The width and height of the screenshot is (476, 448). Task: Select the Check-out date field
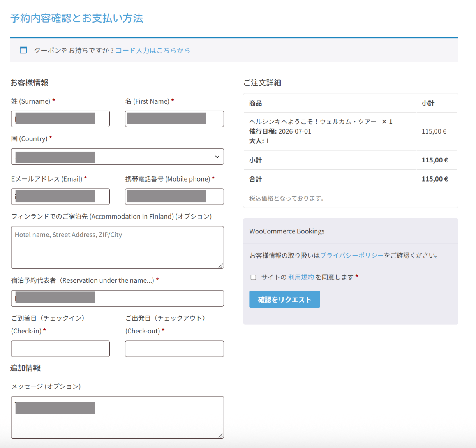tap(174, 349)
